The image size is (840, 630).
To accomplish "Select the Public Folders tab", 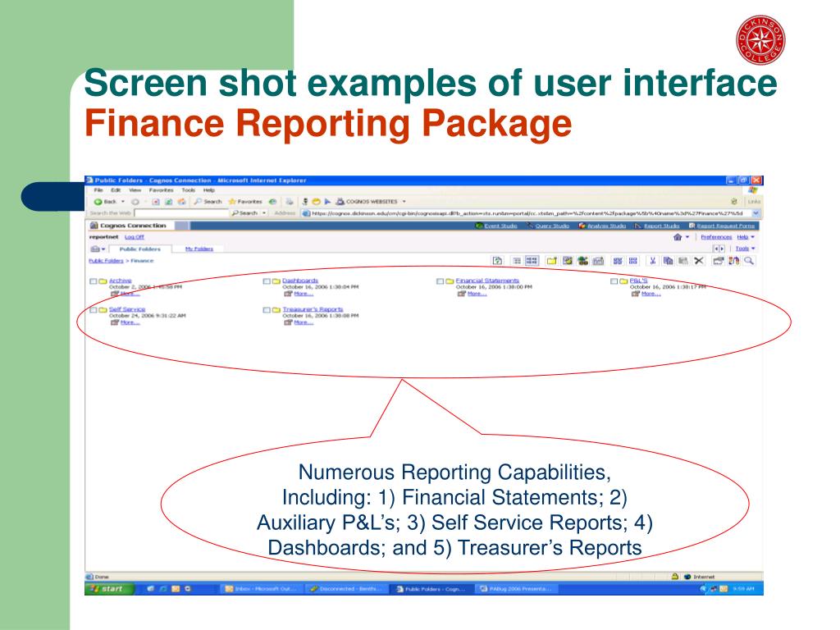I will point(139,249).
